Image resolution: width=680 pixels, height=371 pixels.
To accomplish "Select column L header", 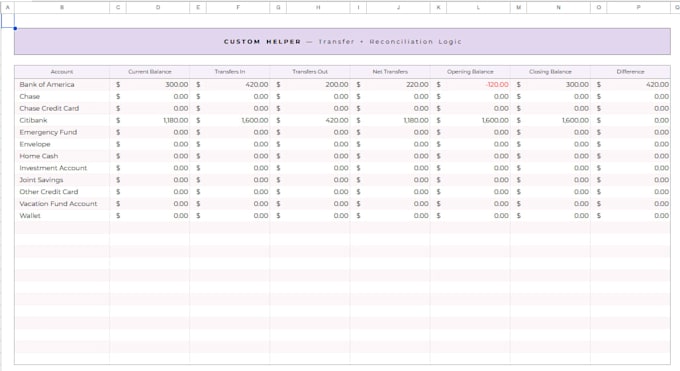I will pos(478,7).
